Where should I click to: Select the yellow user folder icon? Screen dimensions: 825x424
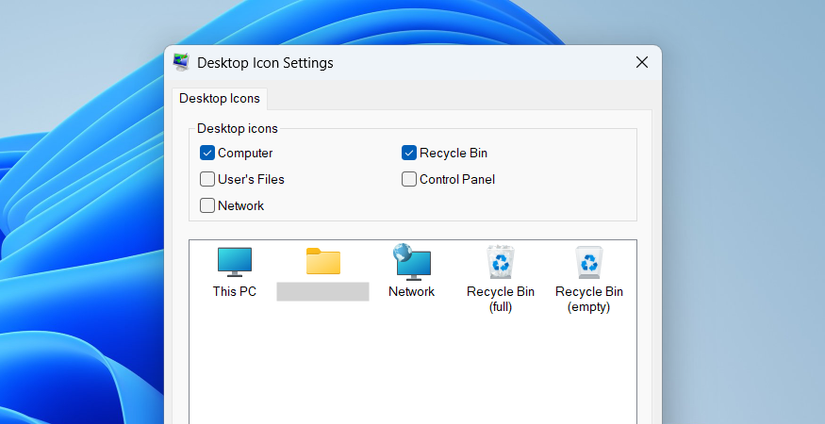323,261
